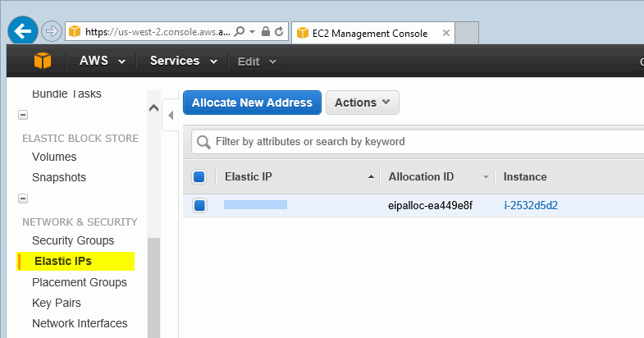Open instance link i-2532d5d2
Viewport: 644px width, 338px height.
(x=531, y=205)
